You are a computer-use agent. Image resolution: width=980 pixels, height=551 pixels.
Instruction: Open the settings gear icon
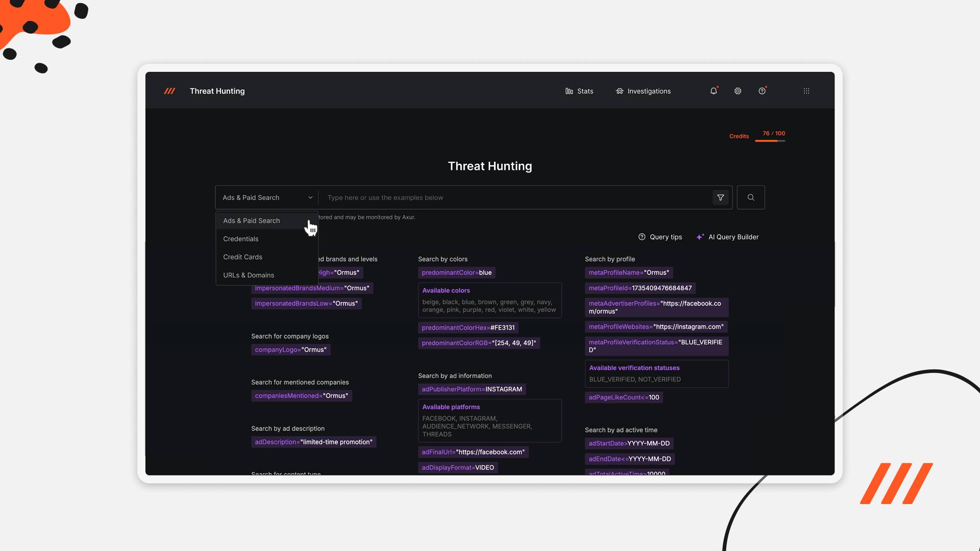[x=738, y=91]
